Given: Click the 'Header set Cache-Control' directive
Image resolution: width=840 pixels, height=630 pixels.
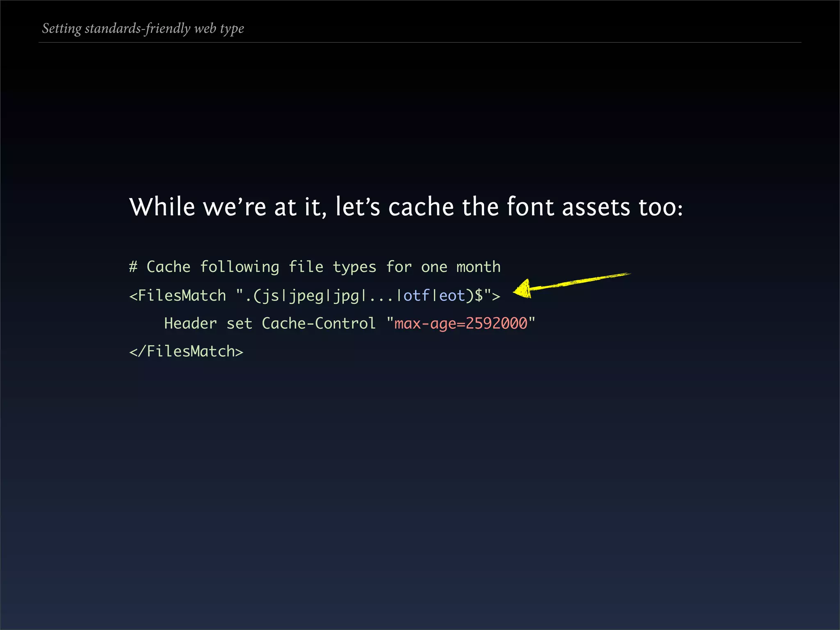Looking at the screenshot, I should pos(270,323).
